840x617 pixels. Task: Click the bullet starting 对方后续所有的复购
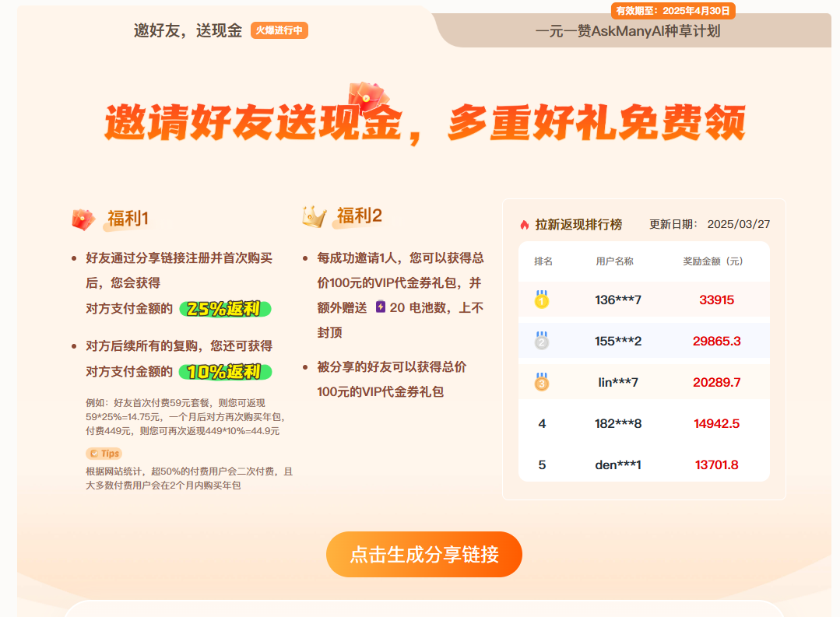(x=179, y=359)
